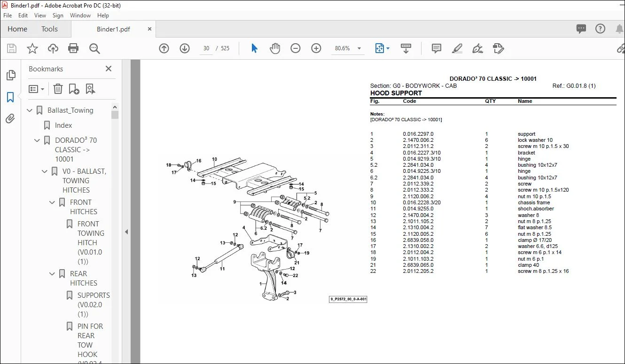Add file to starred with star icon
Image resolution: width=625 pixels, height=364 pixels.
[32, 48]
